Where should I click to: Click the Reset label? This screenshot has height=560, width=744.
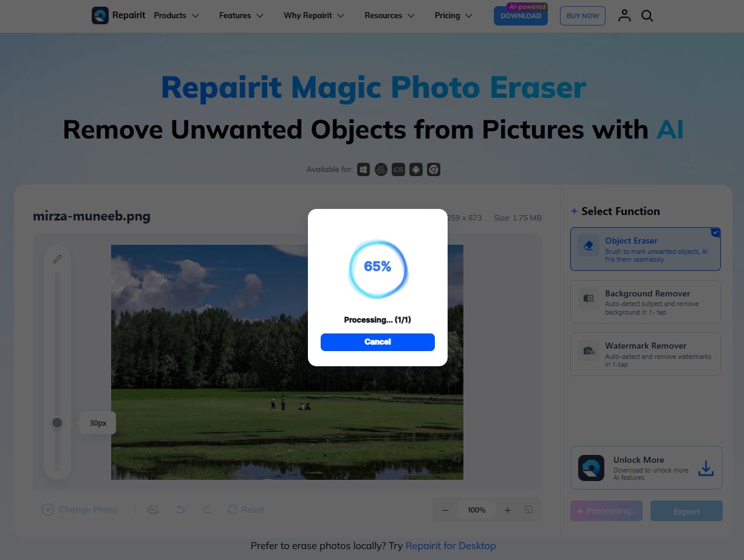tap(253, 510)
